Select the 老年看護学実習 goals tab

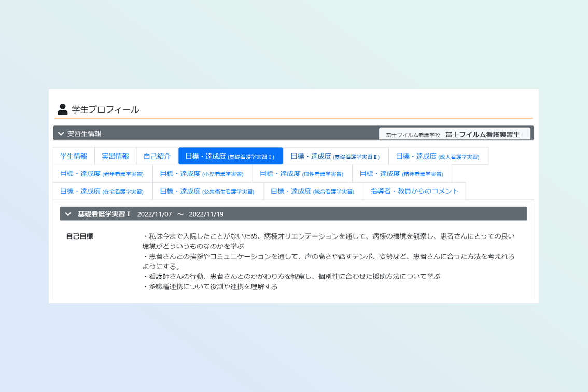[102, 174]
